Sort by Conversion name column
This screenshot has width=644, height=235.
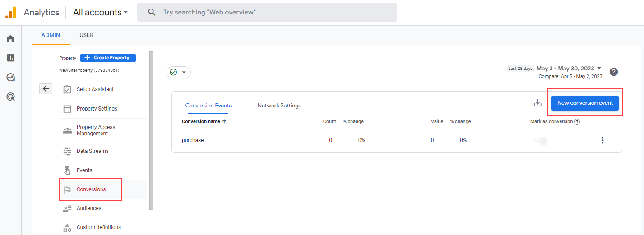click(x=204, y=121)
